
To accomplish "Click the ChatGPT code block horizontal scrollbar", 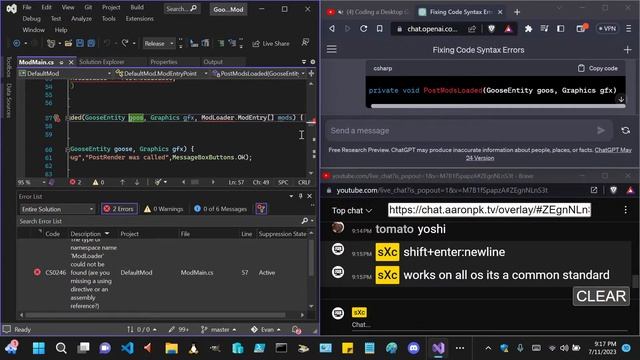I will coord(498,106).
